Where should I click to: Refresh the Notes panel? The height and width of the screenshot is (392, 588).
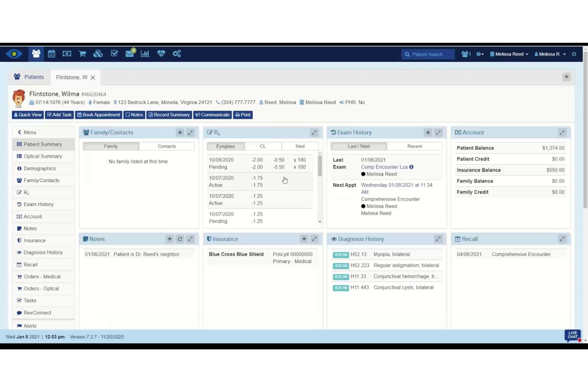[180, 239]
